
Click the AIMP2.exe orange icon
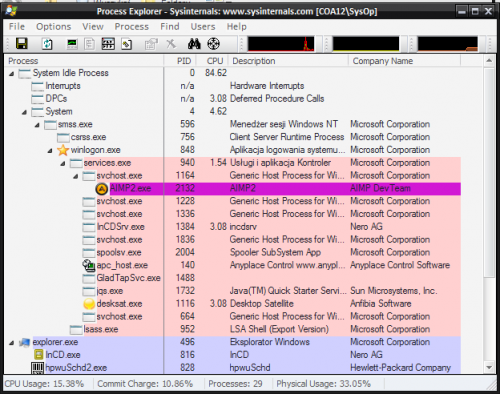102,189
